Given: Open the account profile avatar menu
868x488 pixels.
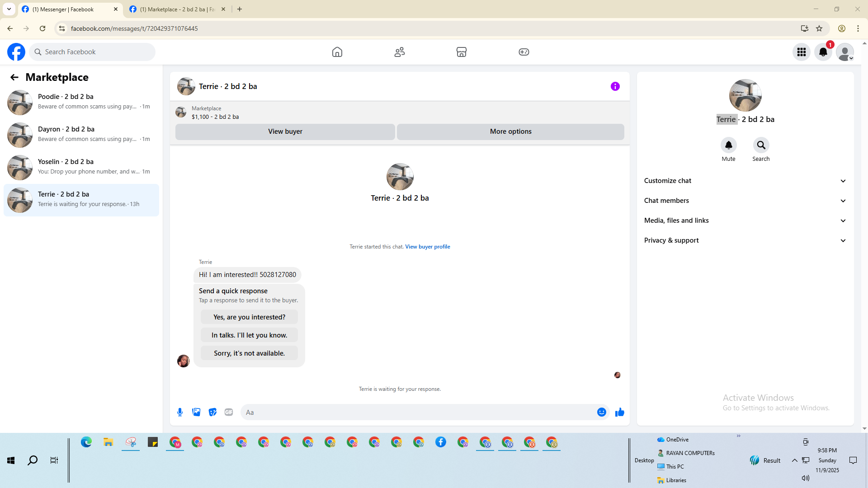Looking at the screenshot, I should [845, 52].
